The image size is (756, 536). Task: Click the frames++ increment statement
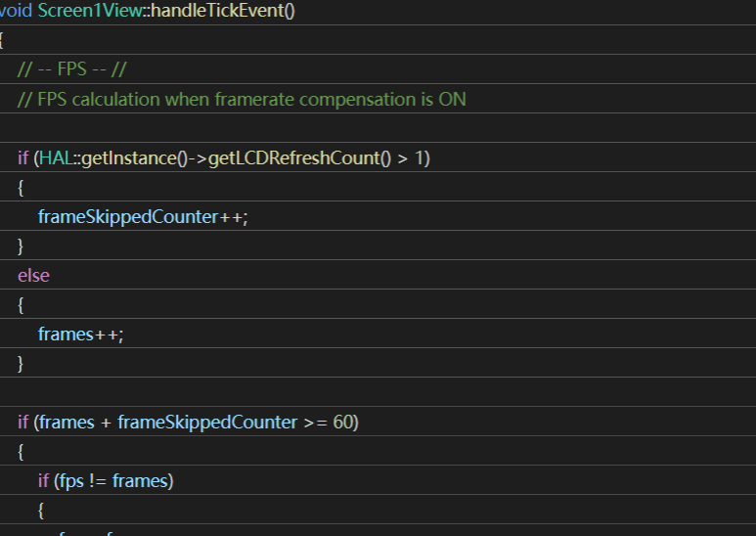tap(80, 334)
